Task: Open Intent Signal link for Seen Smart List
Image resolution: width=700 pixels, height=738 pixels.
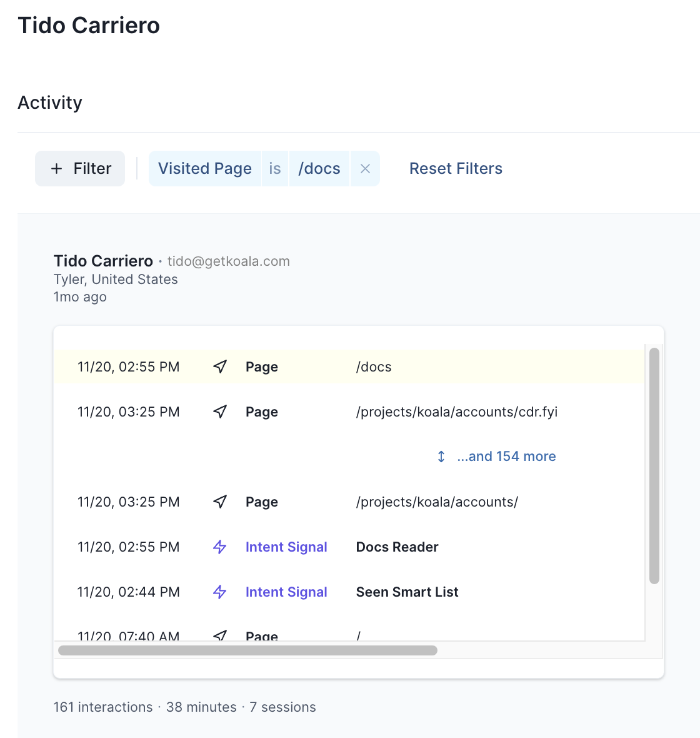Action: tap(286, 592)
